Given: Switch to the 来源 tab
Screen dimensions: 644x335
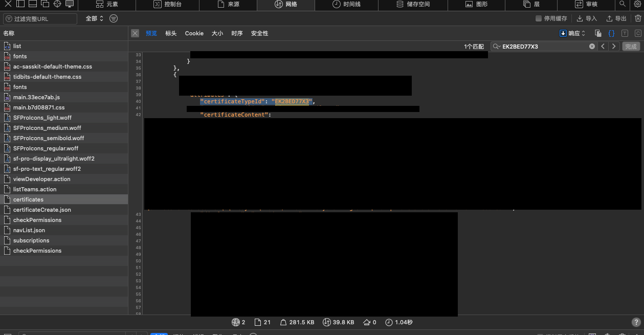Looking at the screenshot, I should 228,4.
